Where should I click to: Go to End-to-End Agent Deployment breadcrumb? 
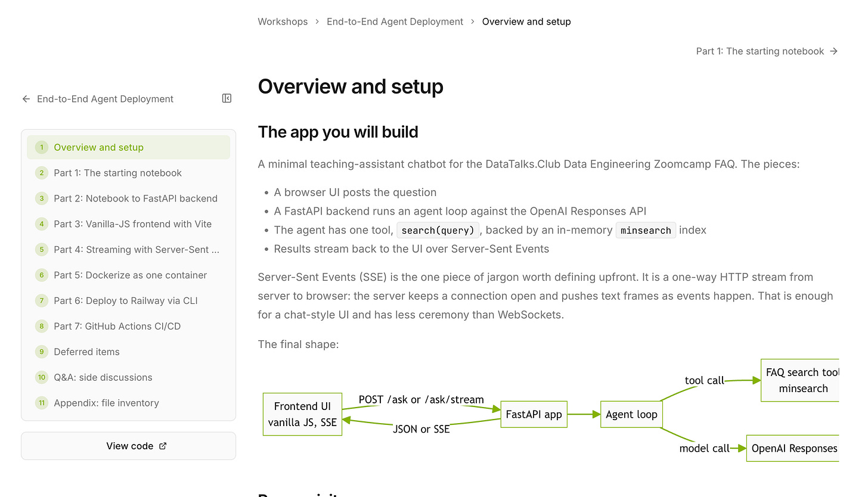coord(395,21)
